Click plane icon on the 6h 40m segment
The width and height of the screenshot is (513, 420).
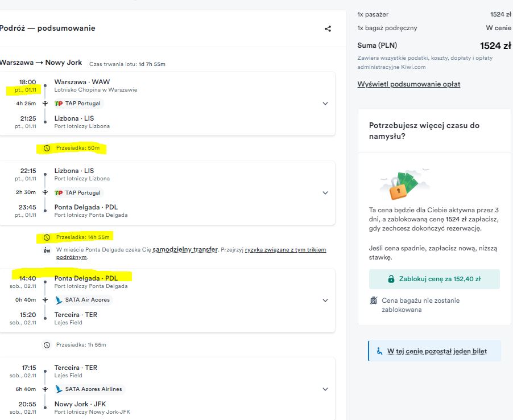45,389
